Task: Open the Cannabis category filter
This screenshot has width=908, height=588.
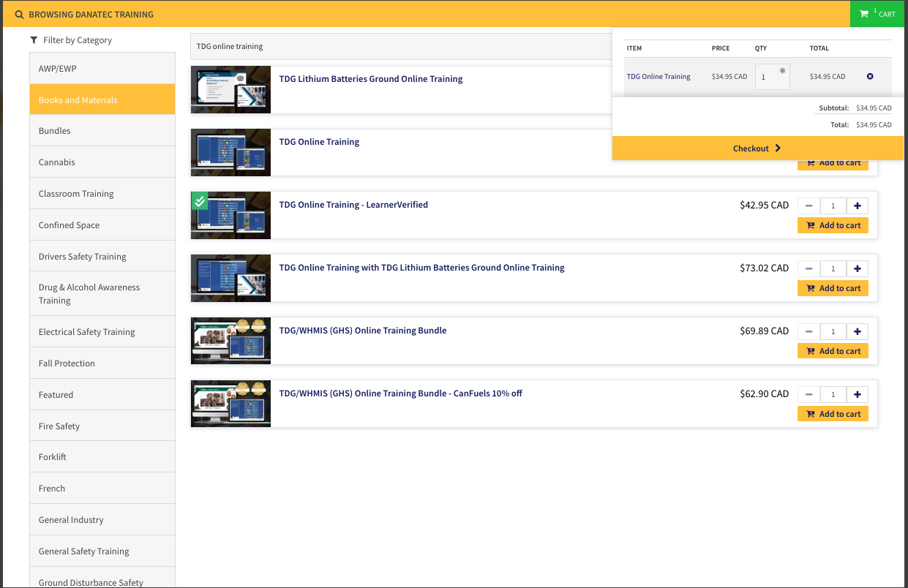Action: (x=102, y=162)
